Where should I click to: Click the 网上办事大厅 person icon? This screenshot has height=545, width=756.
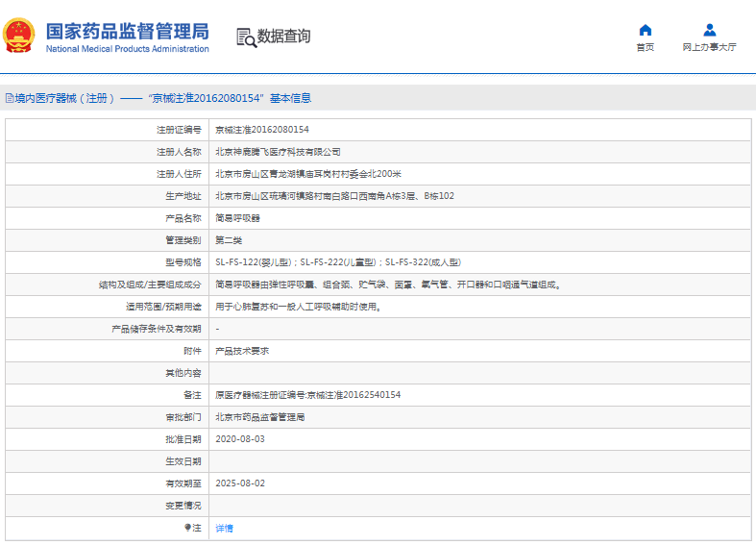pyautogui.click(x=709, y=30)
